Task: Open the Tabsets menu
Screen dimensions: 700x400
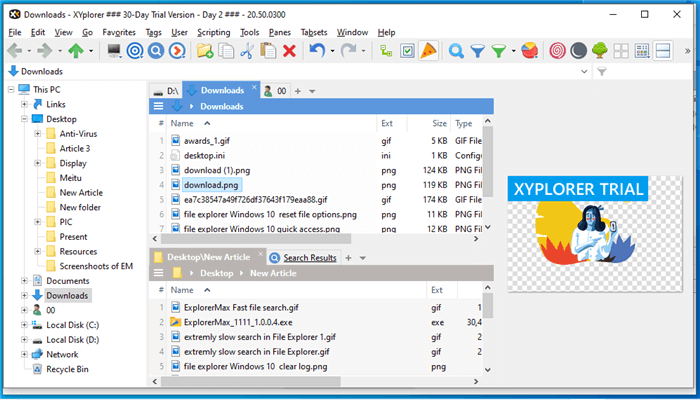Action: pyautogui.click(x=314, y=32)
